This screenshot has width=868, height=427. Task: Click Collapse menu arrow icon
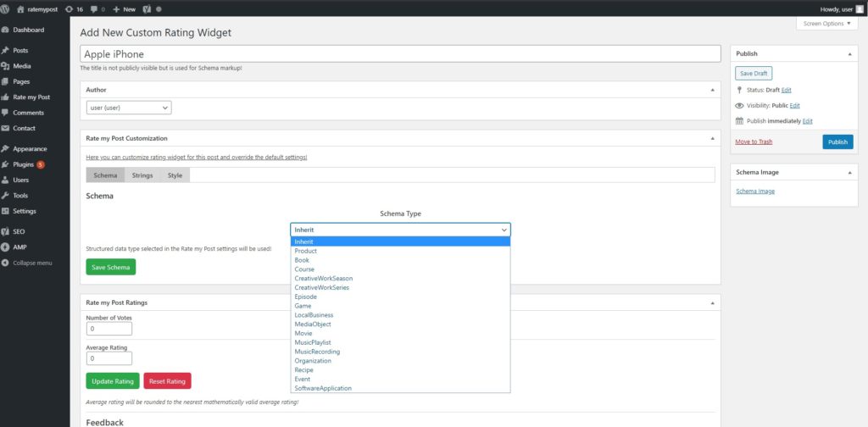point(6,263)
